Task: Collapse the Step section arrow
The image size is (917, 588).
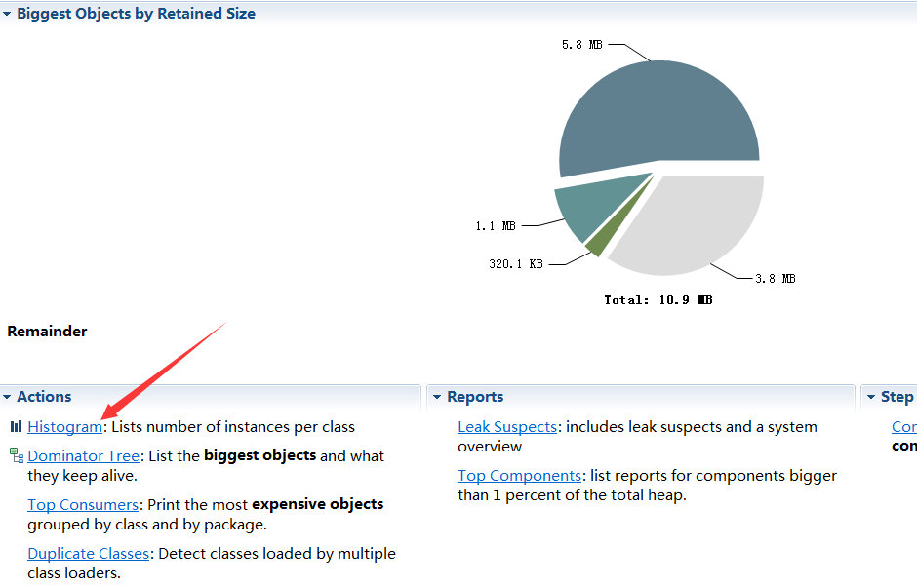Action: tap(871, 397)
